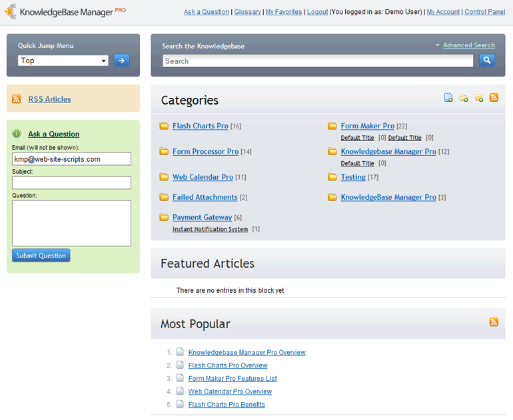Open Default Title under Knowledgebase Manager Pro

pyautogui.click(x=357, y=163)
